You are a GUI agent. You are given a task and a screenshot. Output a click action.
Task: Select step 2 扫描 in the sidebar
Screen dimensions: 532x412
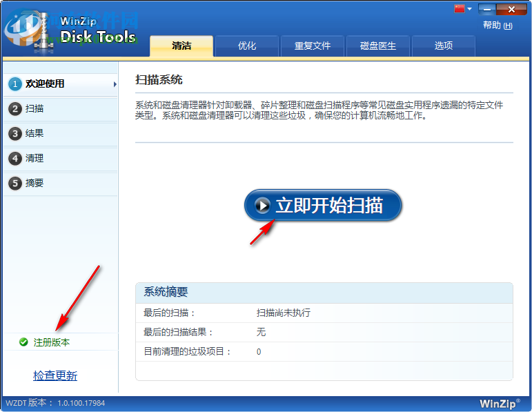(61, 108)
